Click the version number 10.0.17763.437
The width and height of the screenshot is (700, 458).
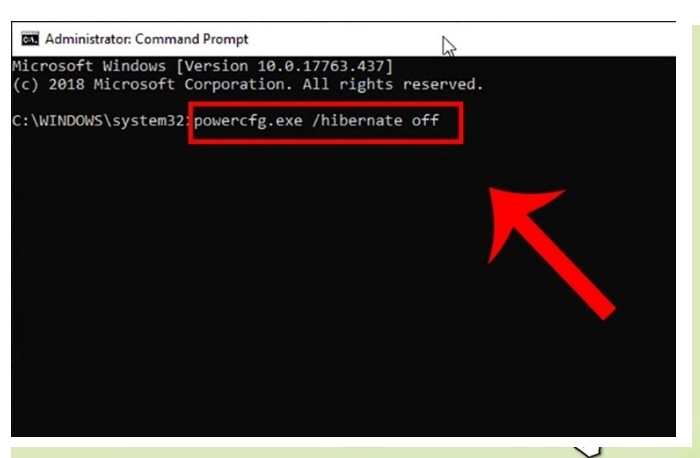click(321, 66)
